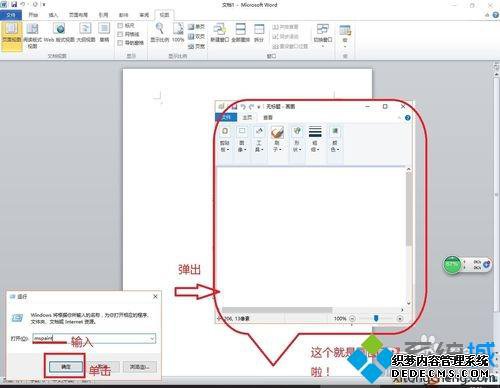
Task: Expand Paint Colors (颜色) dropdown
Action: [335, 139]
